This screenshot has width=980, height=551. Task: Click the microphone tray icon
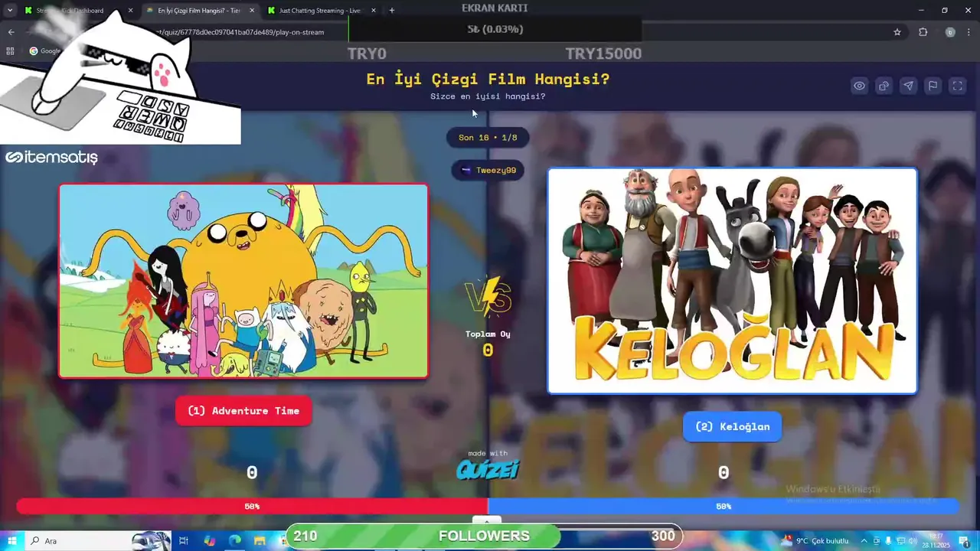click(888, 541)
